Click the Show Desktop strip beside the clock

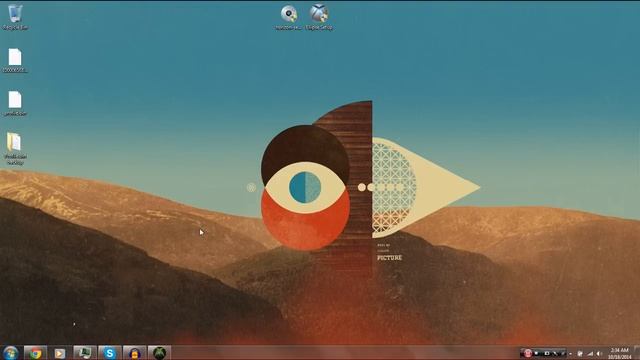637,353
